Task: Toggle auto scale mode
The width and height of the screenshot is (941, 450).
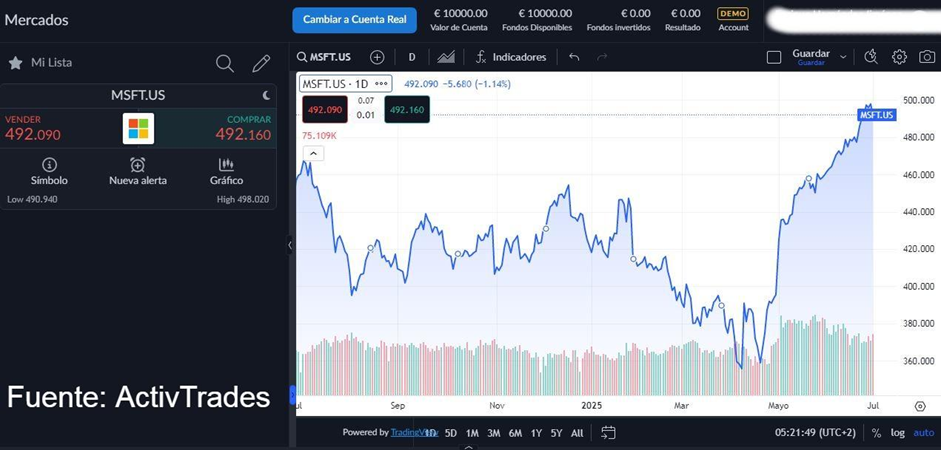Action: click(x=924, y=433)
